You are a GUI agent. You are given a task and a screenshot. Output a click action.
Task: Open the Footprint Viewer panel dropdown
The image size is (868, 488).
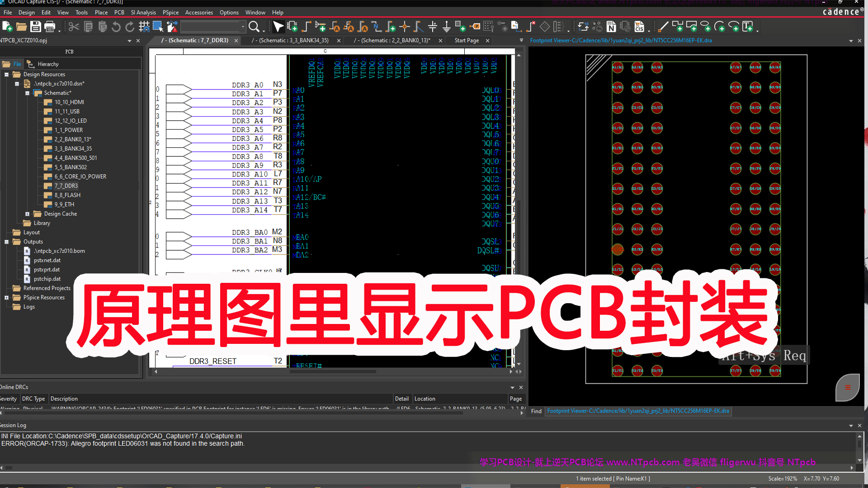[x=851, y=41]
